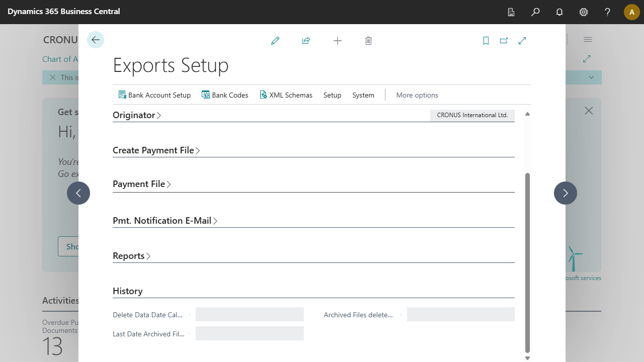Click the Delete Data Date Calculation label
The image size is (644, 362).
coord(148,315)
